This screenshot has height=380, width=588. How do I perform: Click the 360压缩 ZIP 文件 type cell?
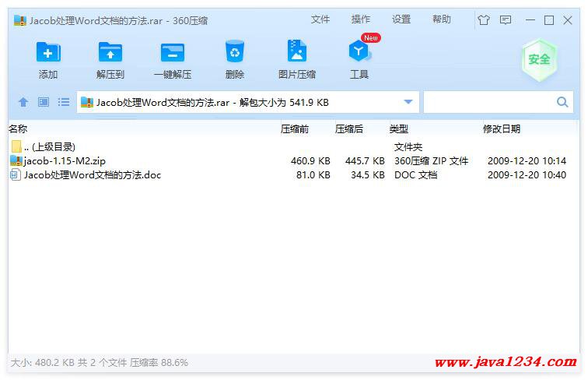point(431,161)
